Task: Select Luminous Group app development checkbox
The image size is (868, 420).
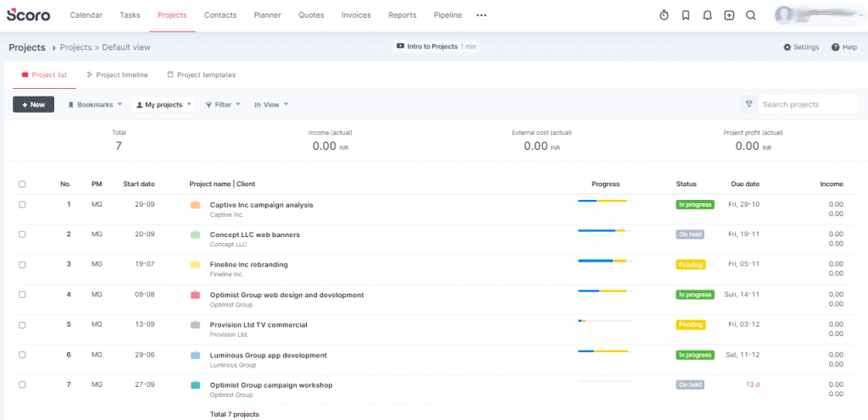Action: point(22,355)
